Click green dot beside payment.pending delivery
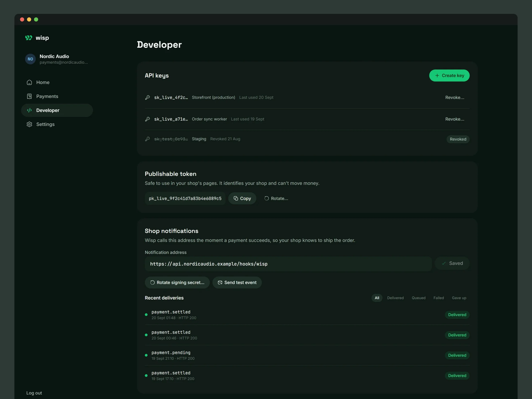The height and width of the screenshot is (399, 532). click(x=146, y=355)
